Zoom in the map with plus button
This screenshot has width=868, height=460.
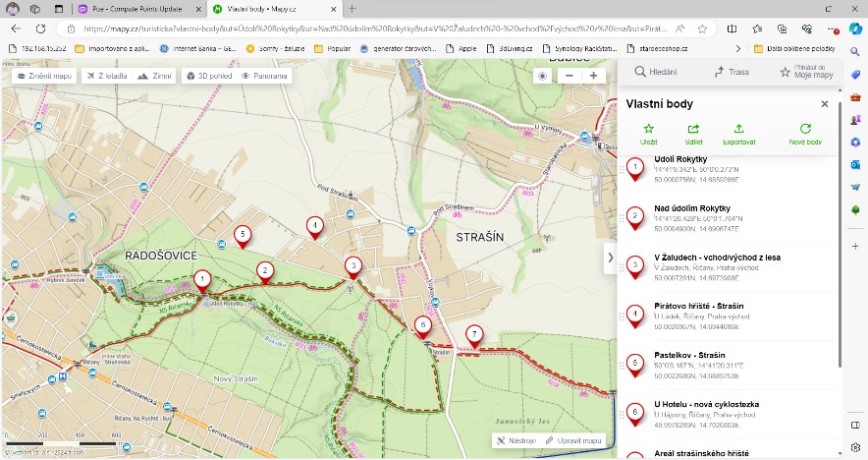(x=593, y=76)
